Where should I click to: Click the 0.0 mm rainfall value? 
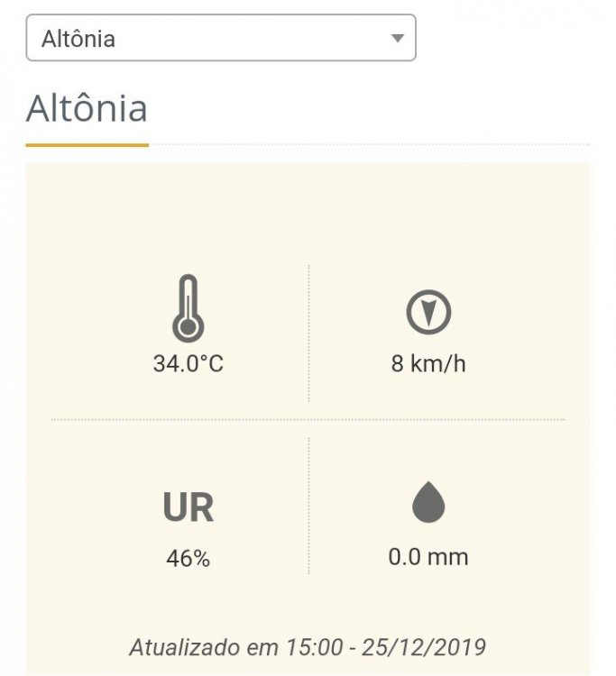(428, 556)
